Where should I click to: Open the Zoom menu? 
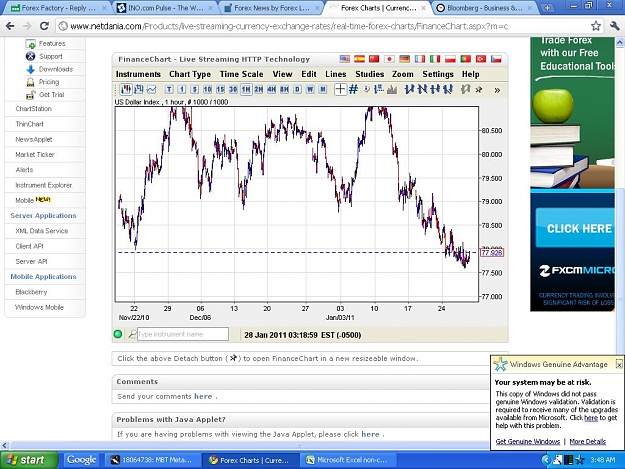point(403,74)
